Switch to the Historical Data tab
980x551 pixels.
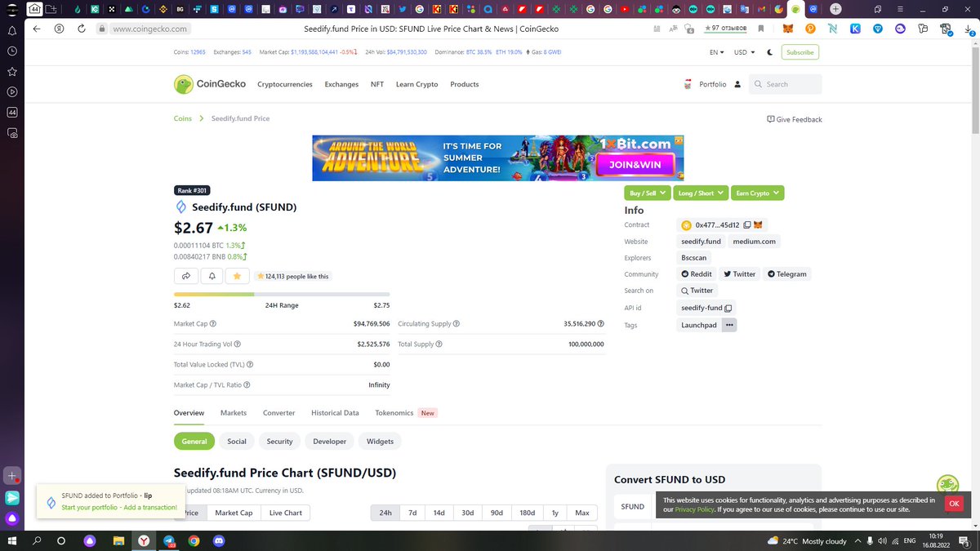coord(335,413)
